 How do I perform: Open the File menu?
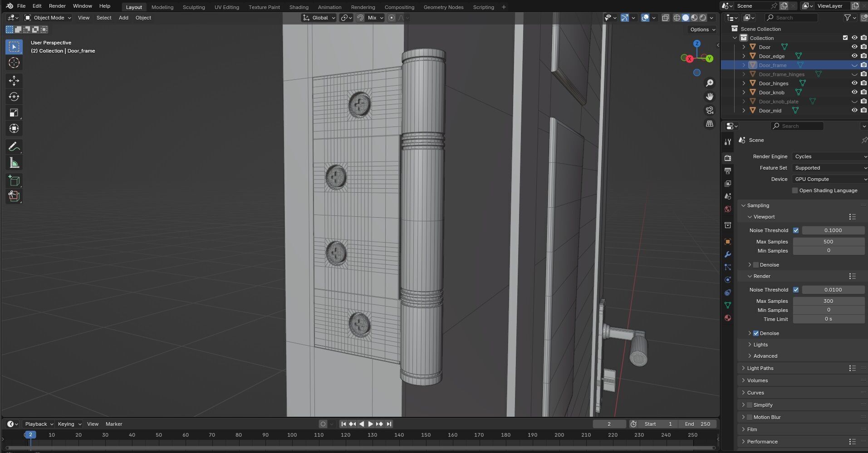21,6
